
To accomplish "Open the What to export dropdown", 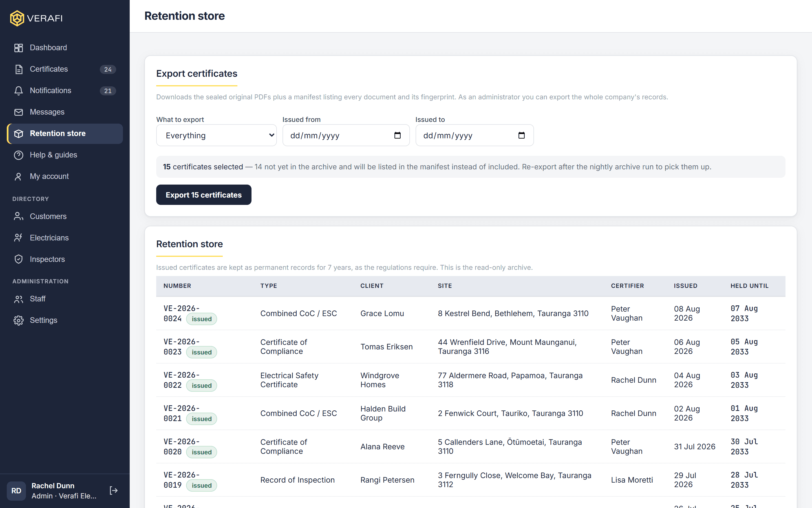I will [217, 135].
